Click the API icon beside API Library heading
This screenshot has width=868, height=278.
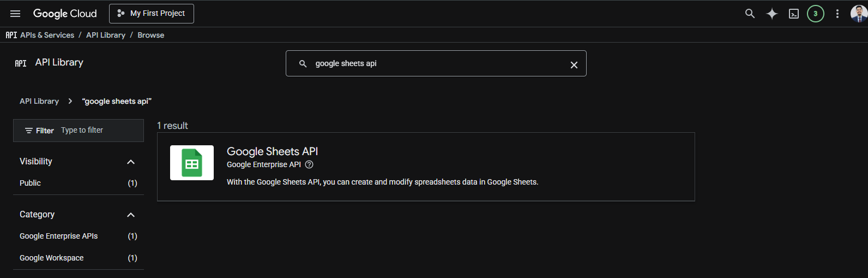click(21, 63)
